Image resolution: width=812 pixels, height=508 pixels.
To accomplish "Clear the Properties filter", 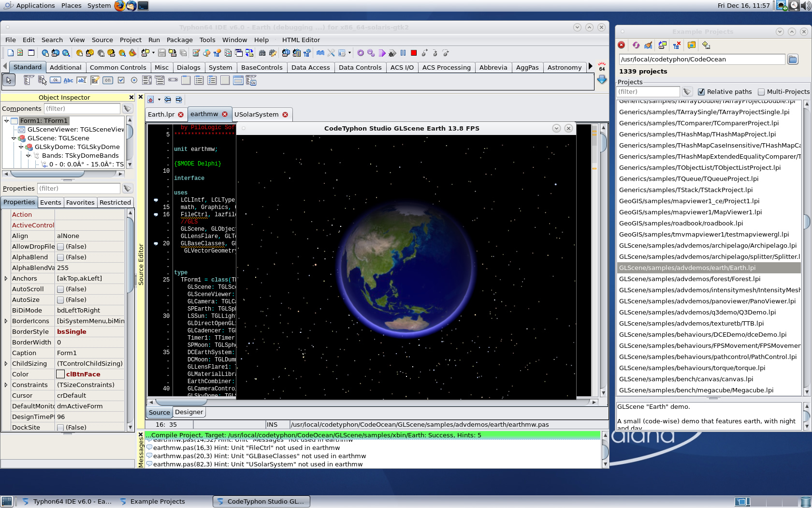I will coord(127,189).
